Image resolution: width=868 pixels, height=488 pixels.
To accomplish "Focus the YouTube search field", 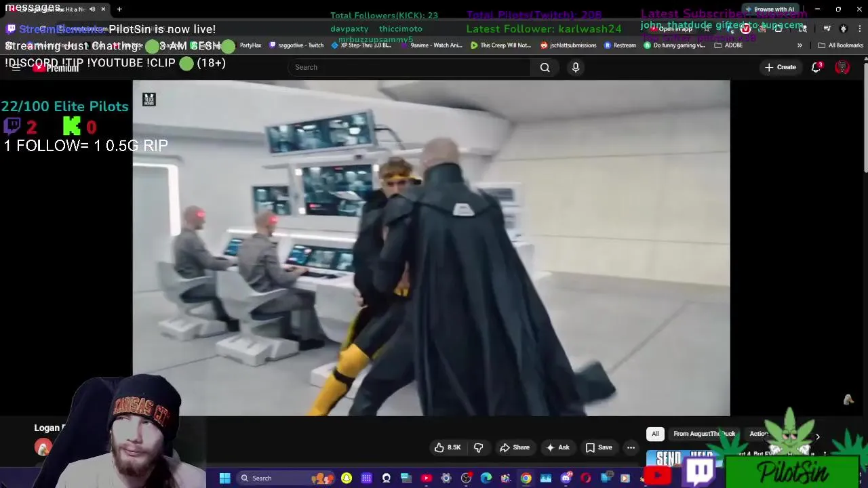I will pos(410,67).
